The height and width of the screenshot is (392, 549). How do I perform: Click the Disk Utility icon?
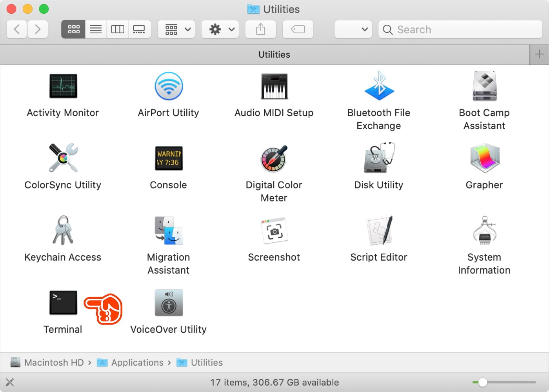point(379,158)
